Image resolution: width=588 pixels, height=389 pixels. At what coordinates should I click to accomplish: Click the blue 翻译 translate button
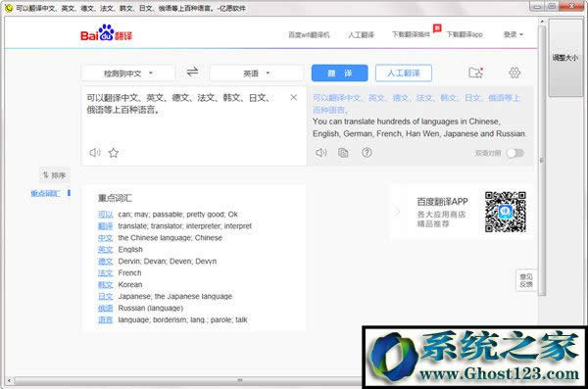(339, 73)
